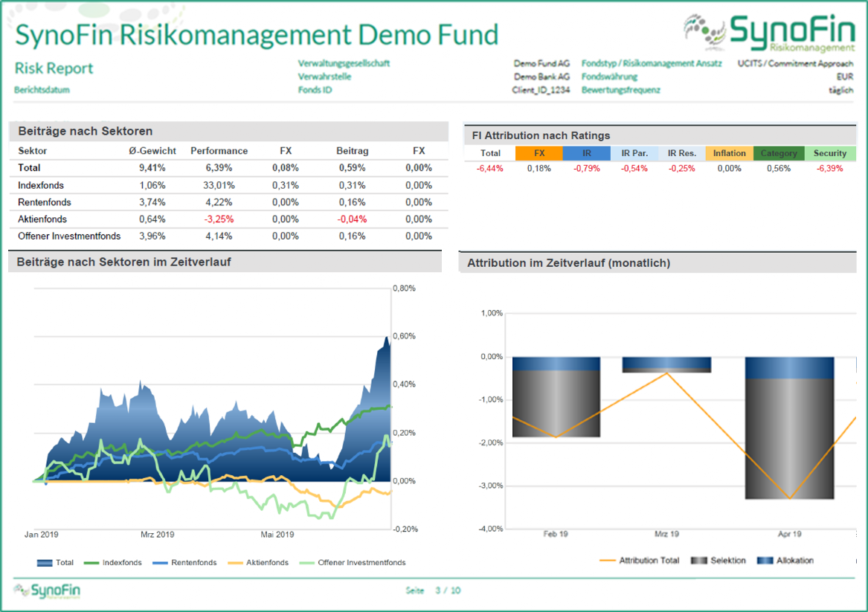Click the 'Mai 2019' axis label

pos(277,535)
